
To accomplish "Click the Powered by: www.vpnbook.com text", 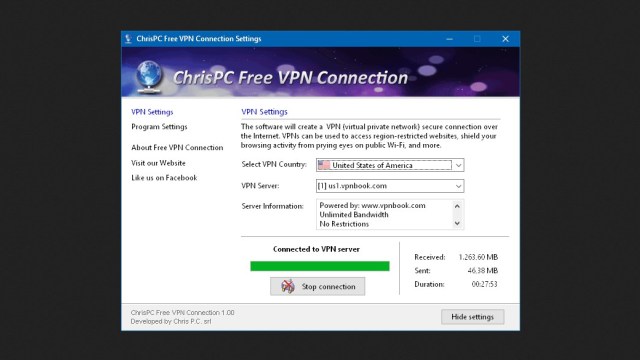I will (372, 205).
